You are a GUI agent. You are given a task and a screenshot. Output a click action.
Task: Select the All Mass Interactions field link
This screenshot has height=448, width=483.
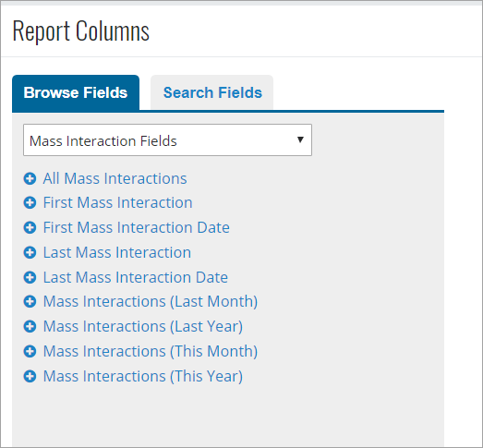pyautogui.click(x=115, y=178)
